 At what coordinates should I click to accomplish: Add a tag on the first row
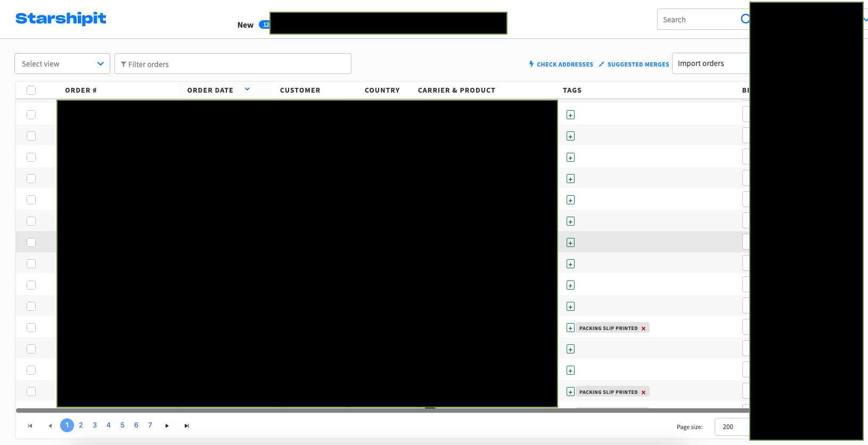571,115
